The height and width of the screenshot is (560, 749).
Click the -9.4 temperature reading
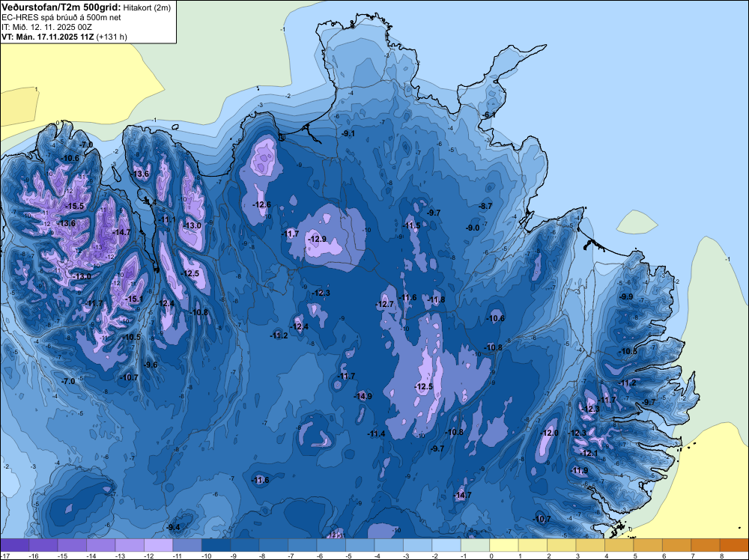point(174,527)
